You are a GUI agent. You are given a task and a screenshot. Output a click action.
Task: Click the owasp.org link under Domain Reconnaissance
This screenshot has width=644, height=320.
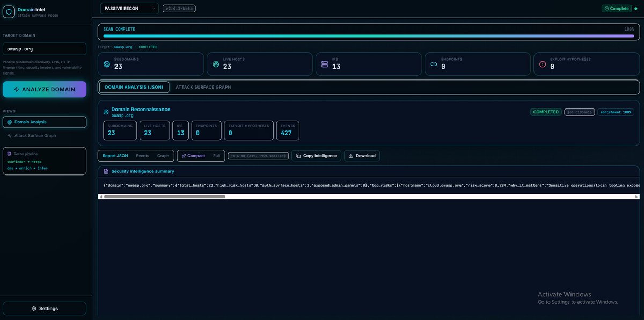(x=122, y=115)
